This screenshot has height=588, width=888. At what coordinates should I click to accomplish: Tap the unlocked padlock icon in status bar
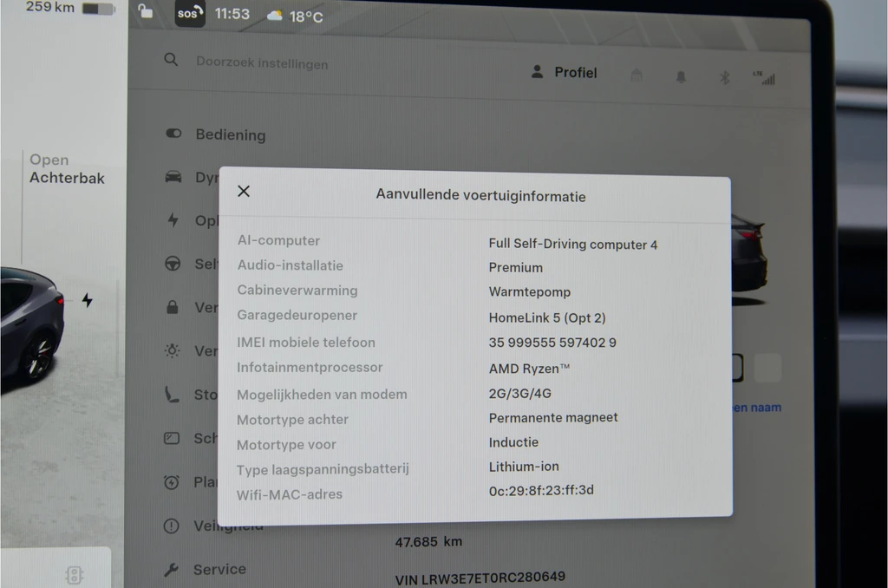point(146,10)
